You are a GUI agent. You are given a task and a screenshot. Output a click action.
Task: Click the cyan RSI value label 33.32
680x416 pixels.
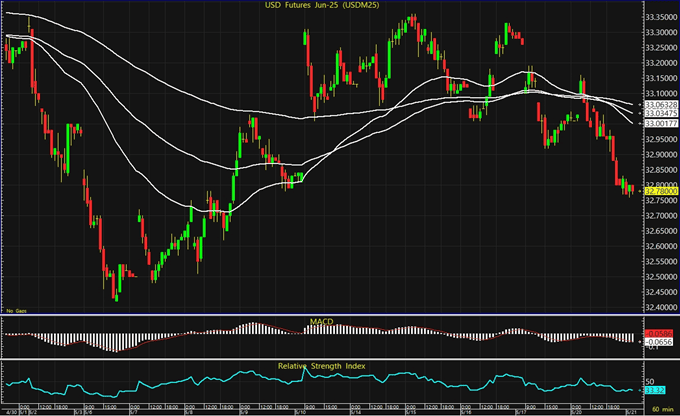(656, 390)
